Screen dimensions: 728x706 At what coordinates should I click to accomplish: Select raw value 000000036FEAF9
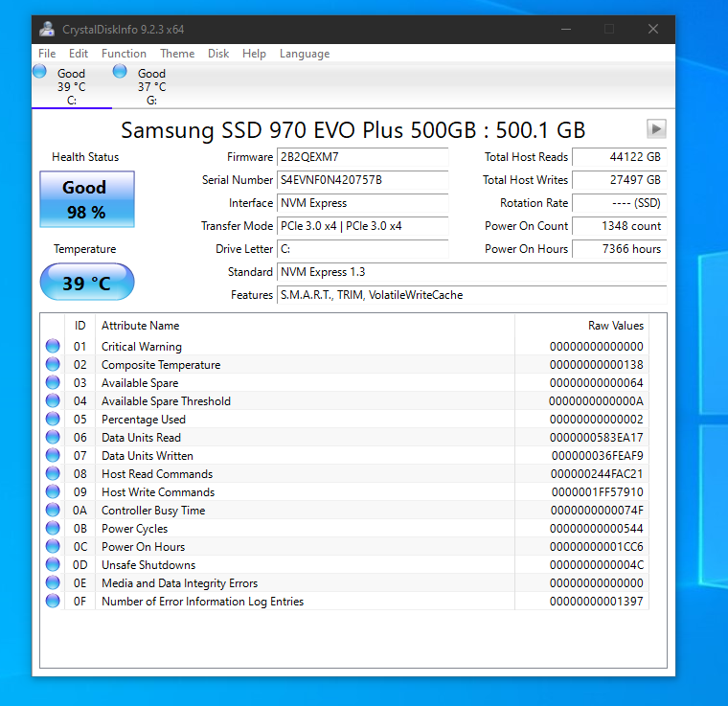pyautogui.click(x=598, y=455)
